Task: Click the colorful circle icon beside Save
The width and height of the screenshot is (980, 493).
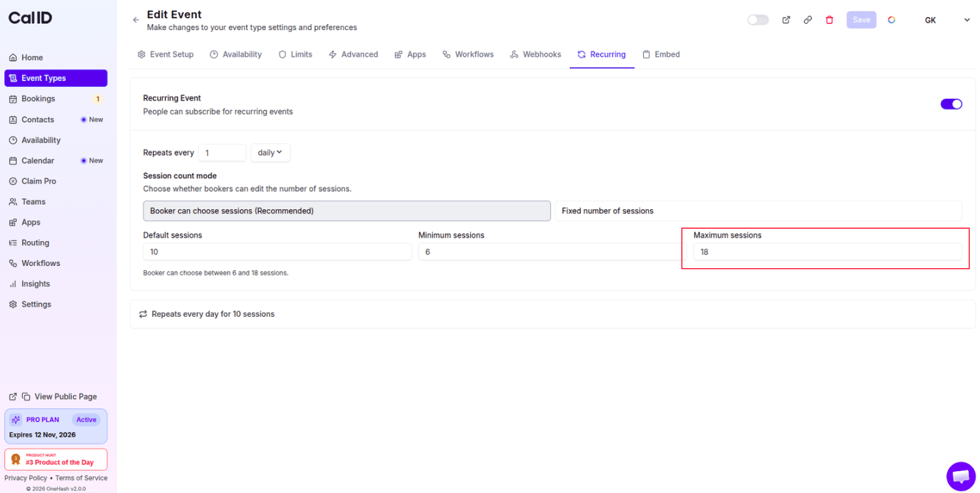Action: tap(892, 20)
